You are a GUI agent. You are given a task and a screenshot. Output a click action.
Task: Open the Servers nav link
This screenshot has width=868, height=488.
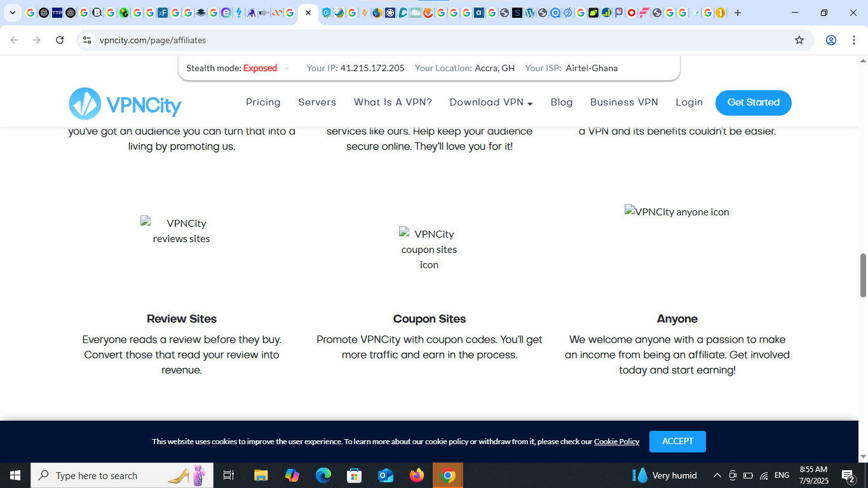pos(317,102)
